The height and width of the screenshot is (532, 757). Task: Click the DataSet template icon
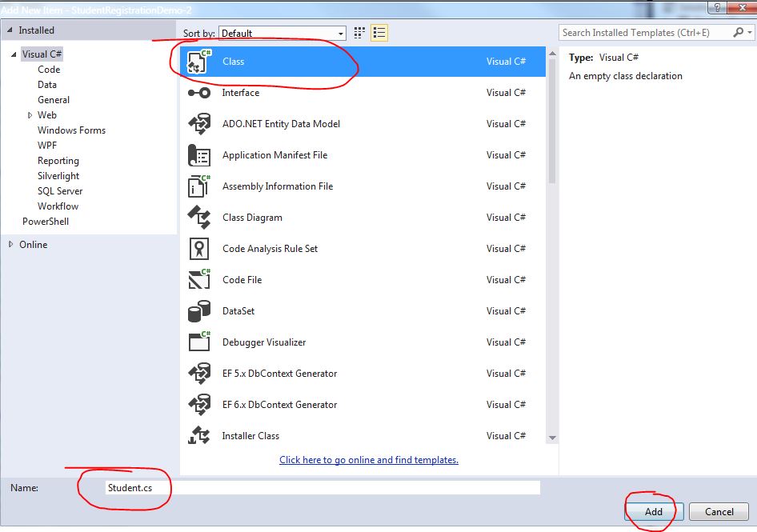point(198,311)
